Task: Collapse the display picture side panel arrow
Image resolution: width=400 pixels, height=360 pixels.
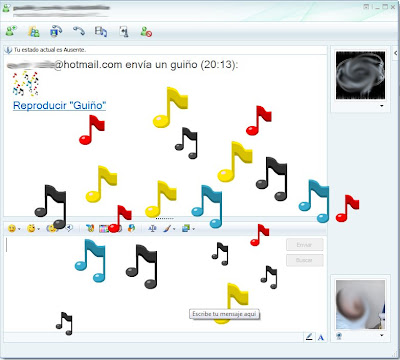Action: [x=396, y=53]
